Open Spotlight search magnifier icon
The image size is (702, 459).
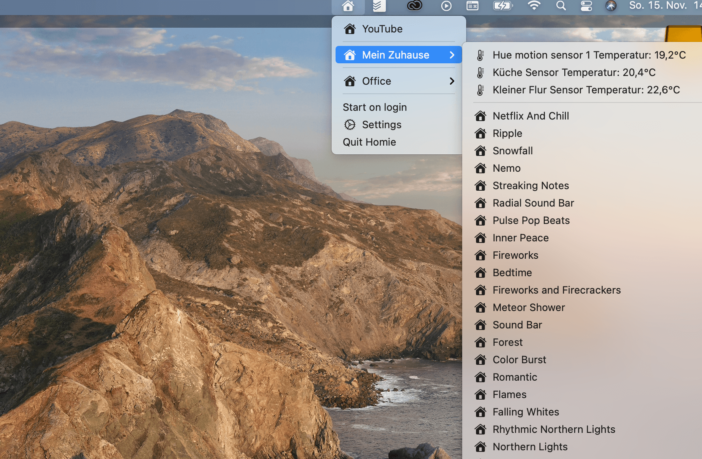561,6
